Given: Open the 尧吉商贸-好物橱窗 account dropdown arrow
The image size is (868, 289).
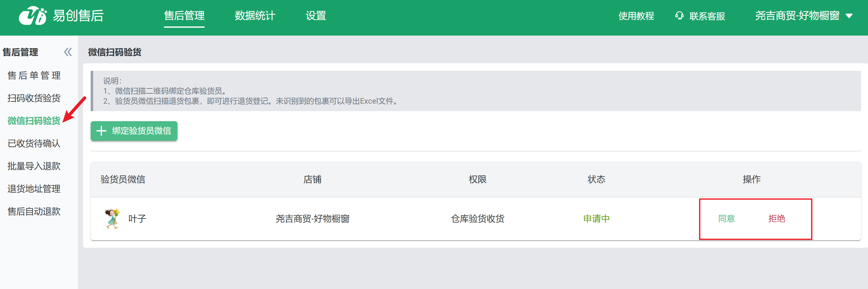Looking at the screenshot, I should pyautogui.click(x=849, y=16).
